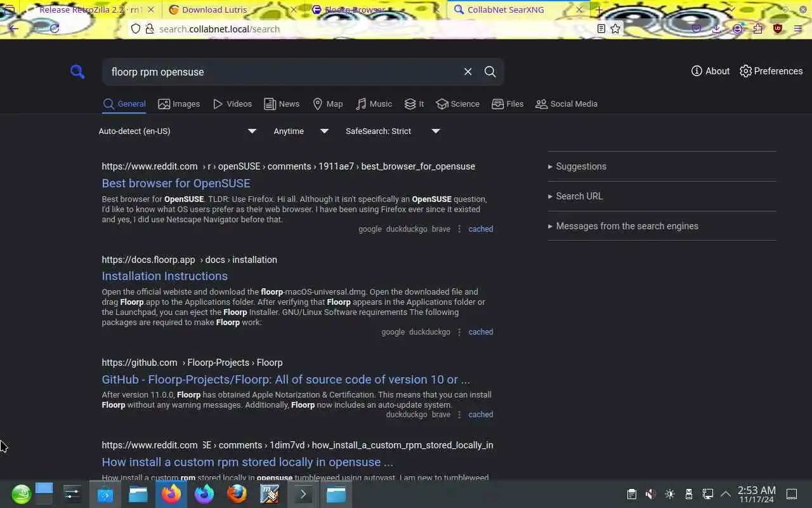Go back in browser history
Screen dimensions: 812x508
point(14,29)
